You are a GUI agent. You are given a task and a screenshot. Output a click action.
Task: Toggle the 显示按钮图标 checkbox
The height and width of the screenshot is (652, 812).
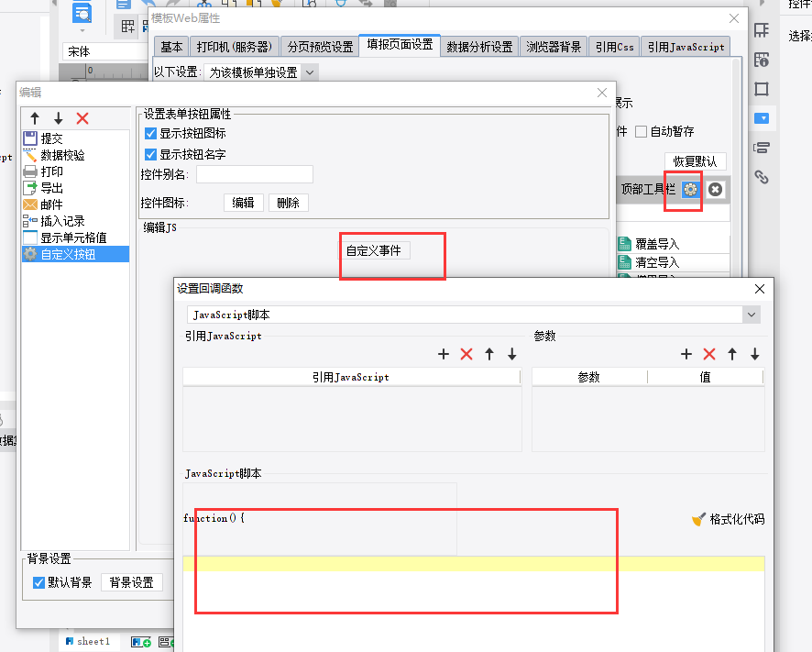[x=150, y=133]
